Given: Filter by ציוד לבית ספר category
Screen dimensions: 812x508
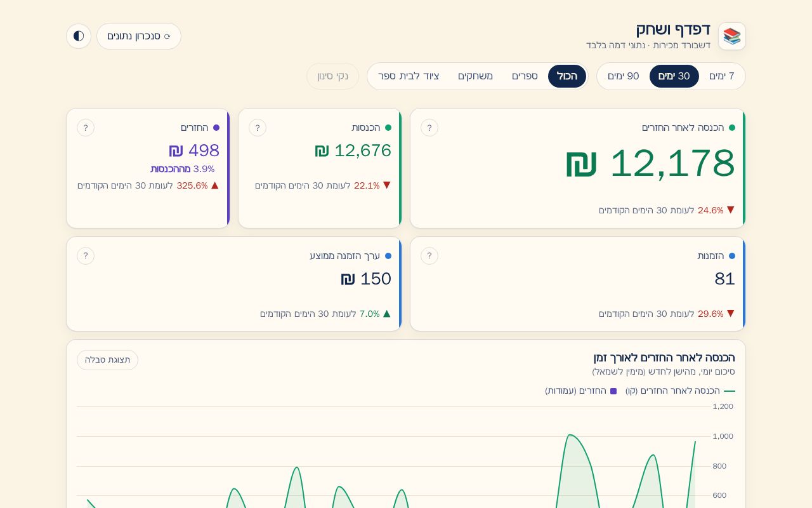Looking at the screenshot, I should coord(409,76).
